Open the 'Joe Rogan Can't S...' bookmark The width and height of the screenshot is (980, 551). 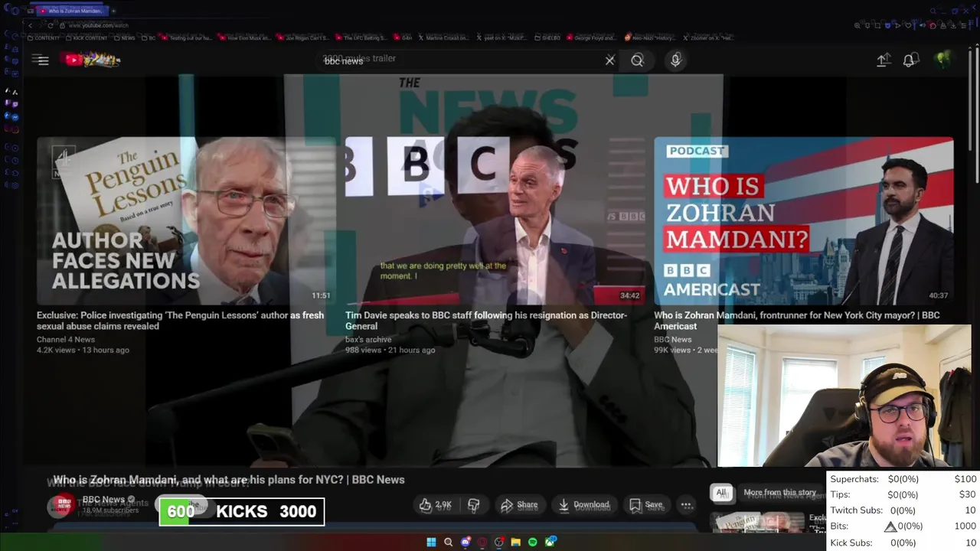303,37
